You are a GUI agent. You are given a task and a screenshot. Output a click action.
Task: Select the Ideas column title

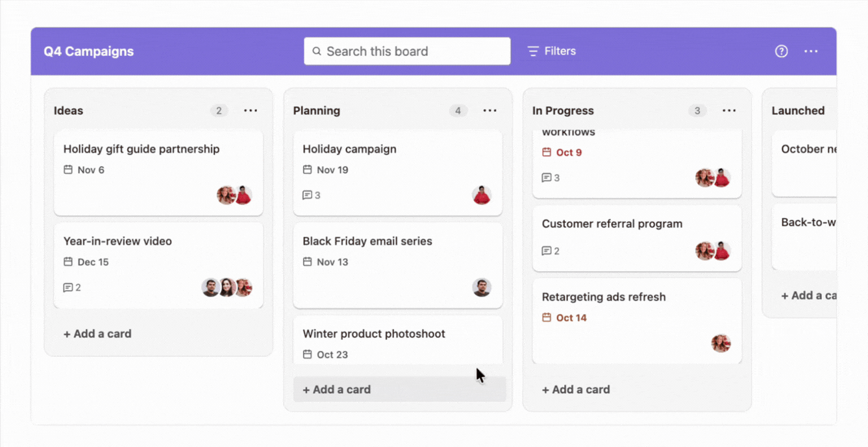point(68,111)
